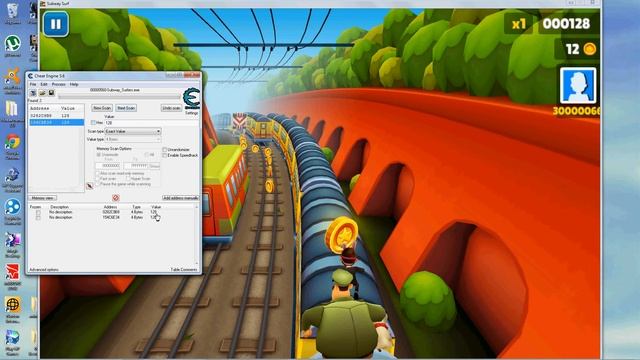
Task: Click the Type column header in address table
Action: (136, 207)
